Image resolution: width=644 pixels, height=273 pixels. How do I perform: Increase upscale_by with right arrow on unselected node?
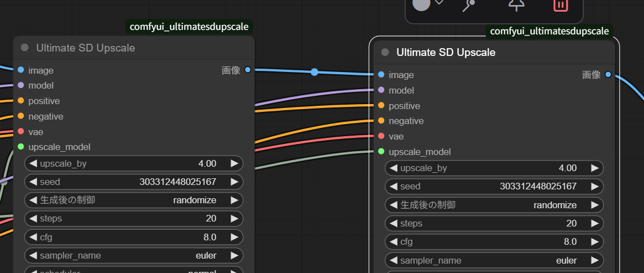tap(234, 163)
